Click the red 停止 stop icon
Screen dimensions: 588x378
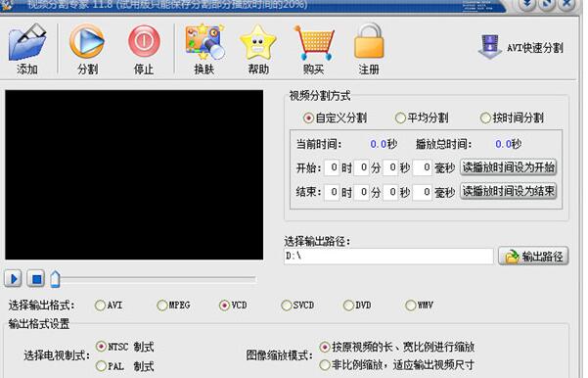tap(144, 41)
